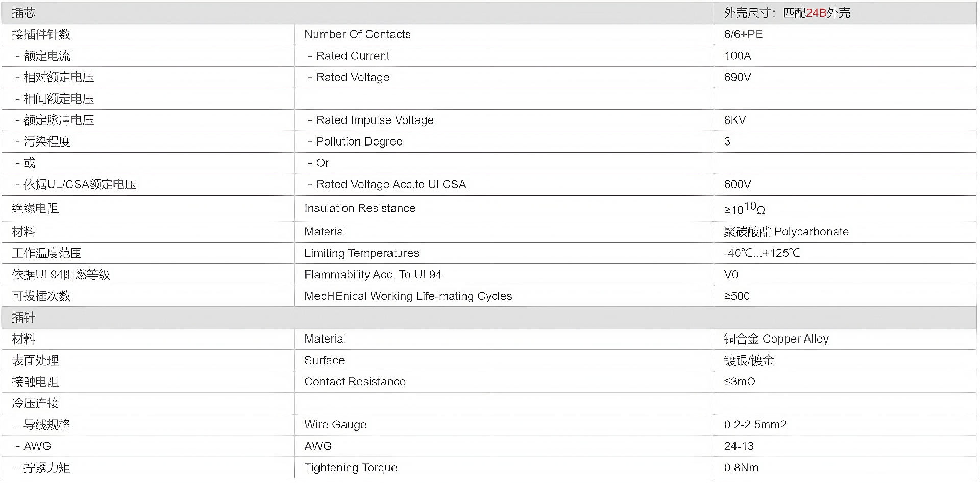Click the '100A' rated current value

click(x=738, y=56)
